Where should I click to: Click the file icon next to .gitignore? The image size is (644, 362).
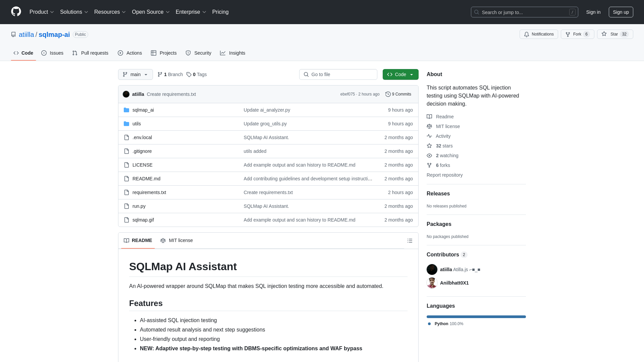click(126, 151)
